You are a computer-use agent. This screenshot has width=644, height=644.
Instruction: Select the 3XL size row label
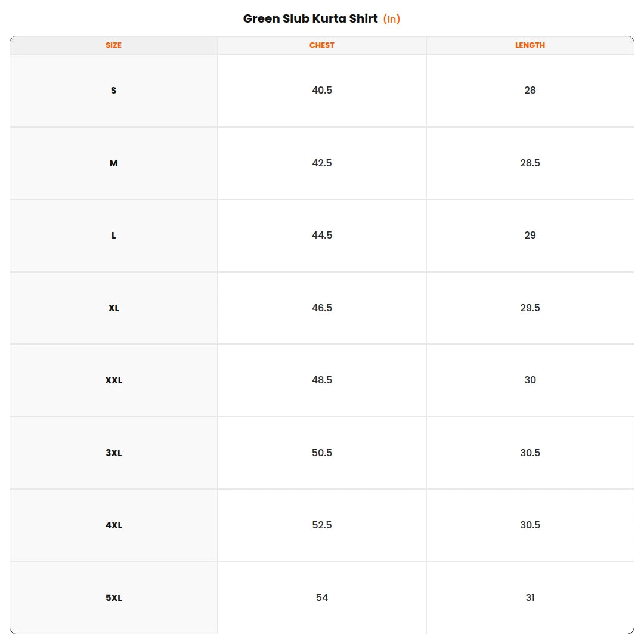[113, 453]
